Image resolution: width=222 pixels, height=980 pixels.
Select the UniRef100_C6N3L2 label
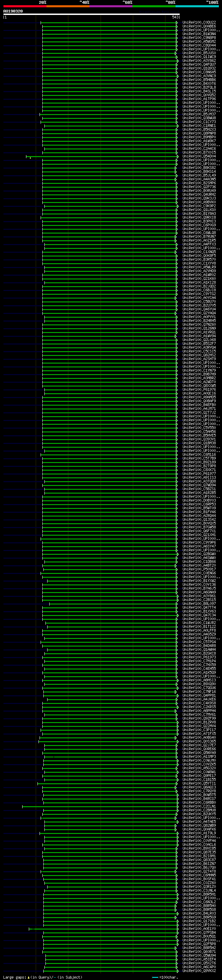(199, 902)
